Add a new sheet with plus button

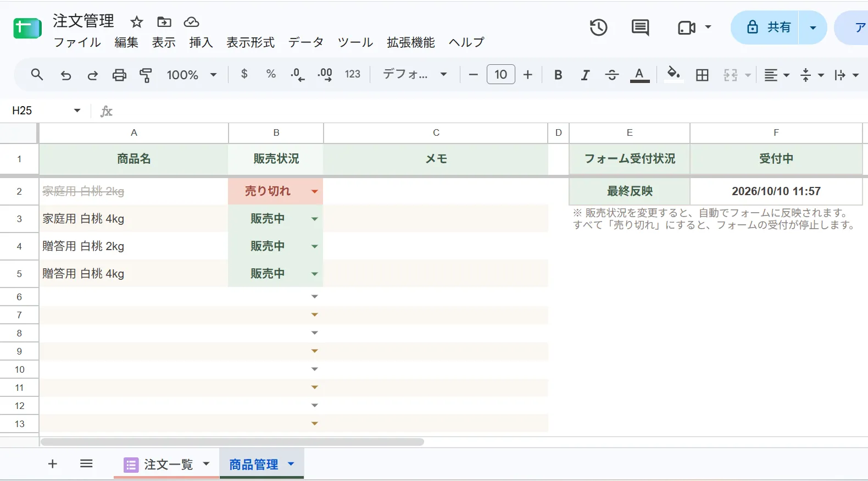pos(53,464)
